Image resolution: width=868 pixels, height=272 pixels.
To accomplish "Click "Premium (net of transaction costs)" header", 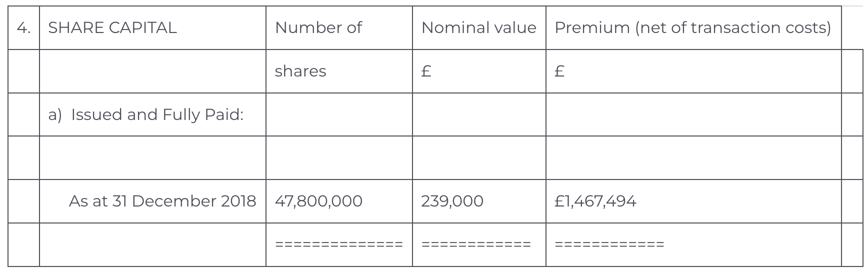I will (692, 27).
